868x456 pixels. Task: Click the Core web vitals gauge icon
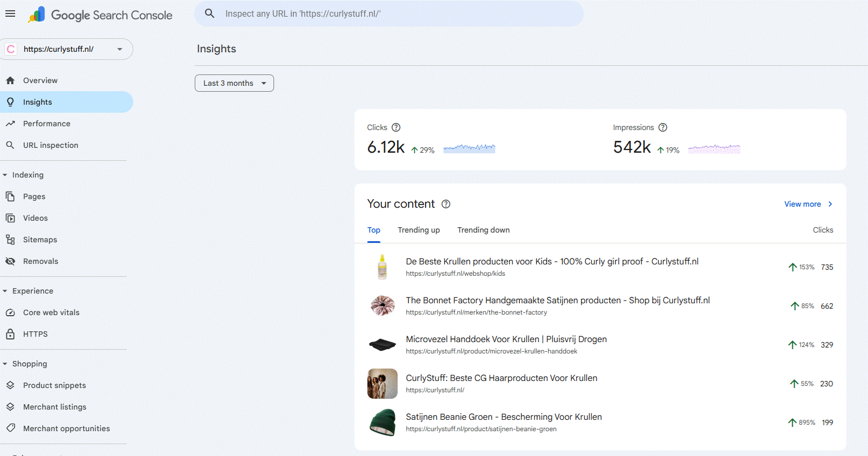point(10,312)
